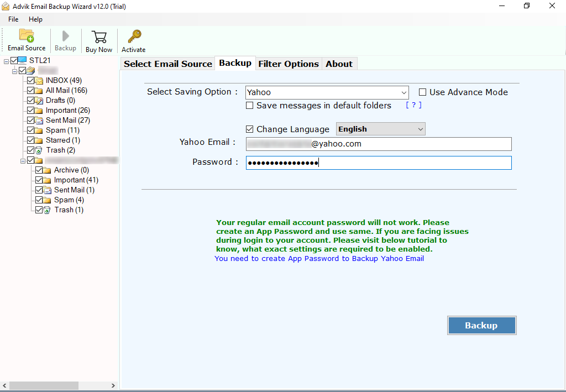Uncheck the Important (41) checkbox
This screenshot has width=566, height=392.
(x=39, y=180)
